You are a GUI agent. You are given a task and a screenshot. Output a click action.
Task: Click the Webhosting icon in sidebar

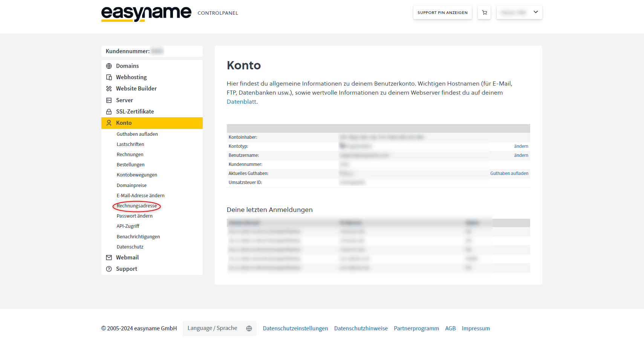point(109,77)
